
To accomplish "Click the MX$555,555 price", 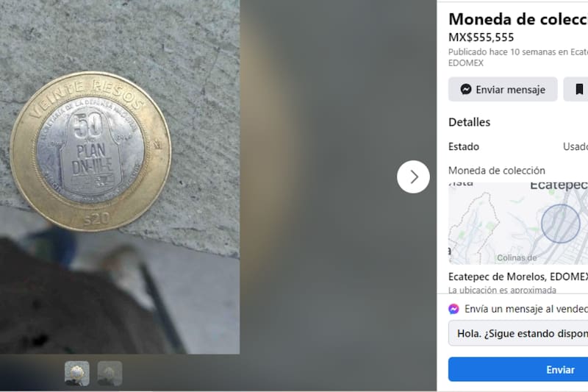I will coord(481,38).
